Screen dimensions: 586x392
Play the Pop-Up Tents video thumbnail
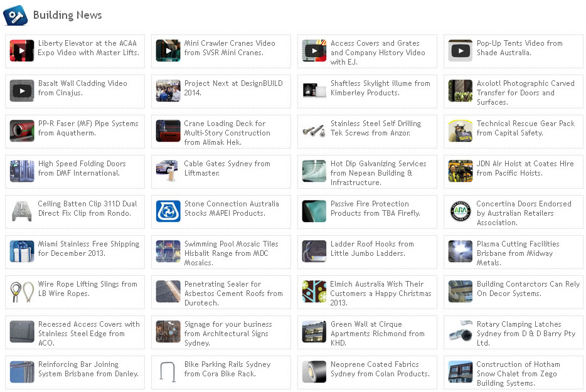click(x=461, y=50)
